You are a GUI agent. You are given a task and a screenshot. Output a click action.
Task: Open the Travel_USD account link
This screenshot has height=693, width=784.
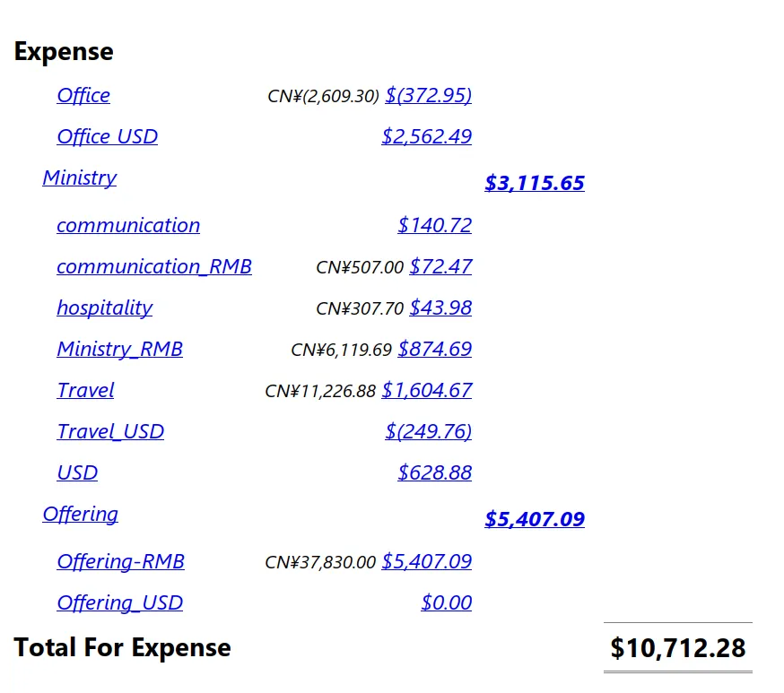[x=110, y=431]
